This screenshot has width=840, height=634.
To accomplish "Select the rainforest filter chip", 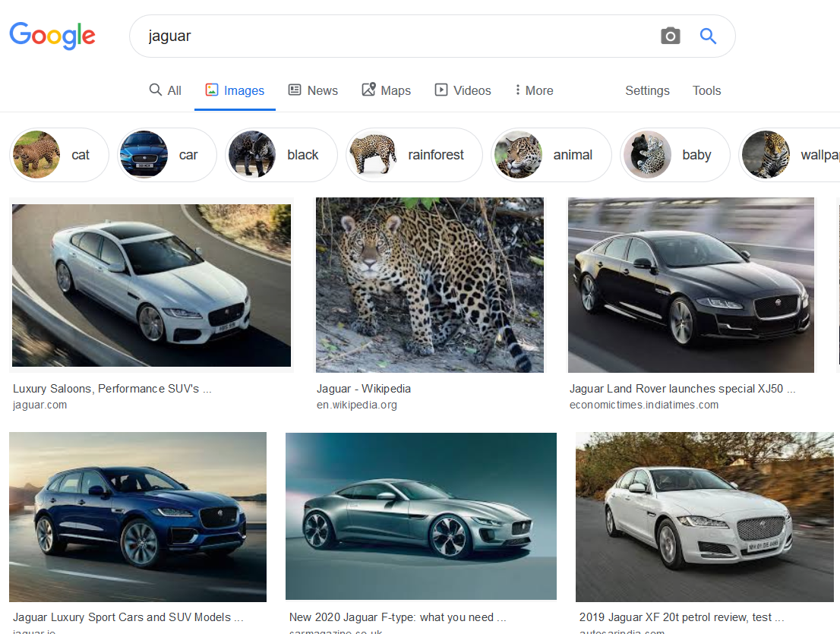I will pyautogui.click(x=414, y=155).
